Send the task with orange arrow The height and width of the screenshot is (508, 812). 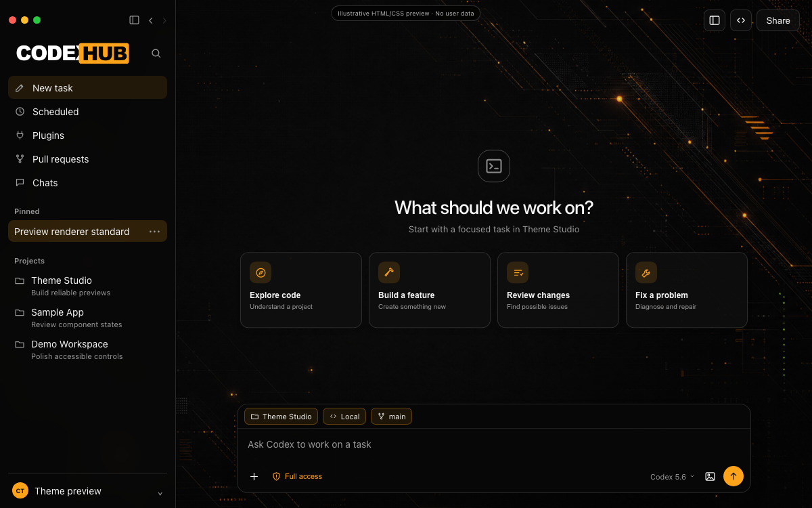click(x=734, y=476)
